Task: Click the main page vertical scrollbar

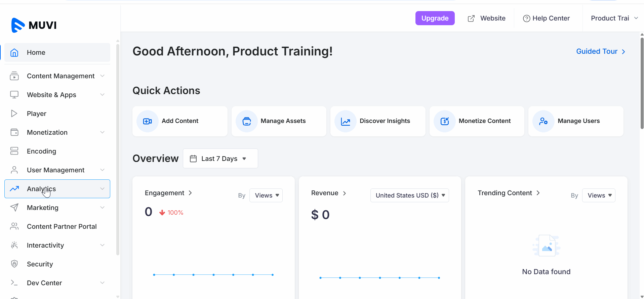Action: [x=642, y=84]
